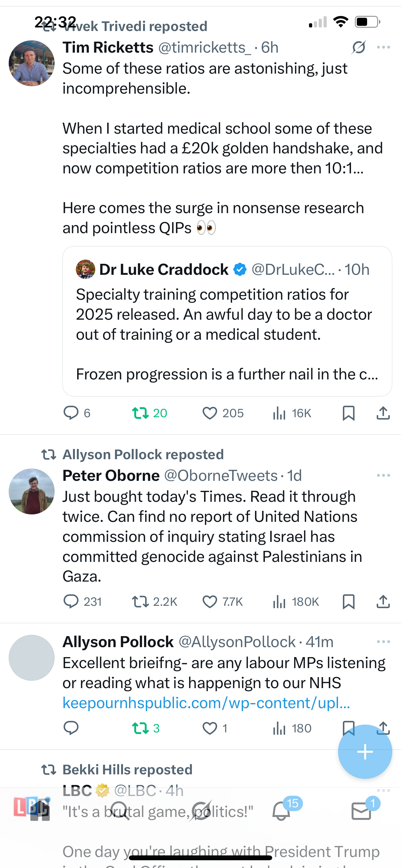Like Tim Ricketts' post
Image resolution: width=401 pixels, height=868 pixels.
[x=210, y=413]
